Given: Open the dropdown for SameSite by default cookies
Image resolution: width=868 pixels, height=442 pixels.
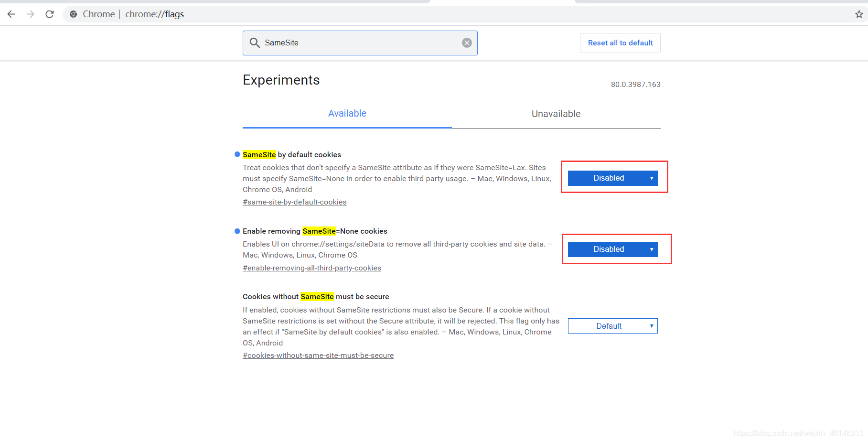Looking at the screenshot, I should (x=613, y=178).
